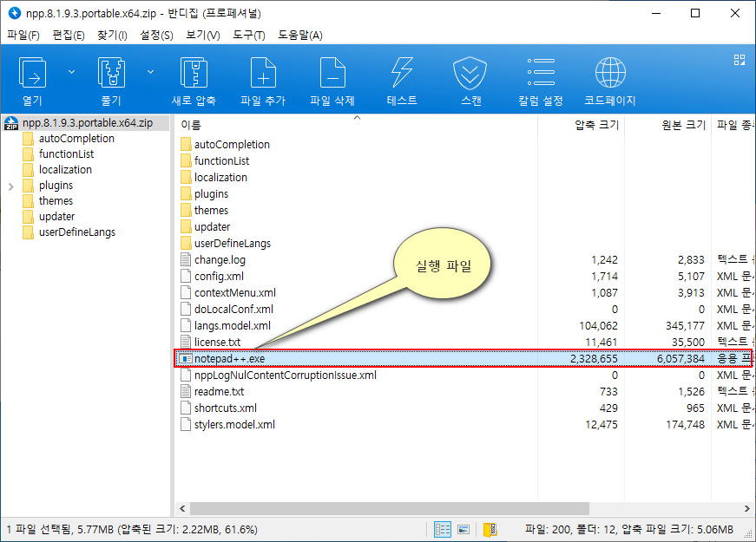Select functionList folder in the left tree
This screenshot has height=542, width=756.
[67, 154]
